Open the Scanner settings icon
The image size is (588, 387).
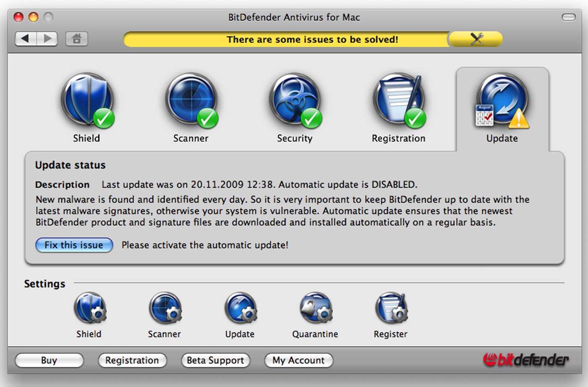coord(165,308)
